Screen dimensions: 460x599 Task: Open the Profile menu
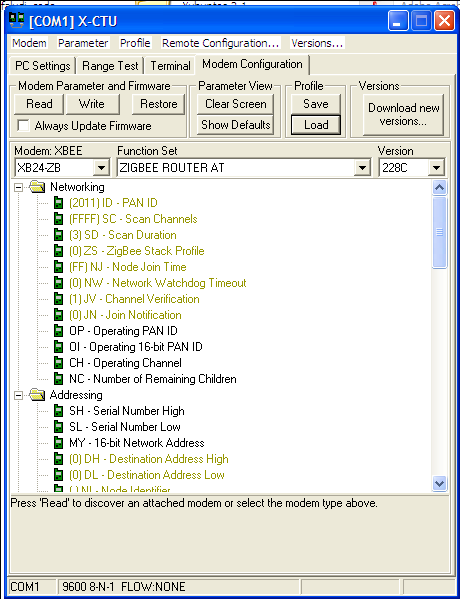[135, 43]
